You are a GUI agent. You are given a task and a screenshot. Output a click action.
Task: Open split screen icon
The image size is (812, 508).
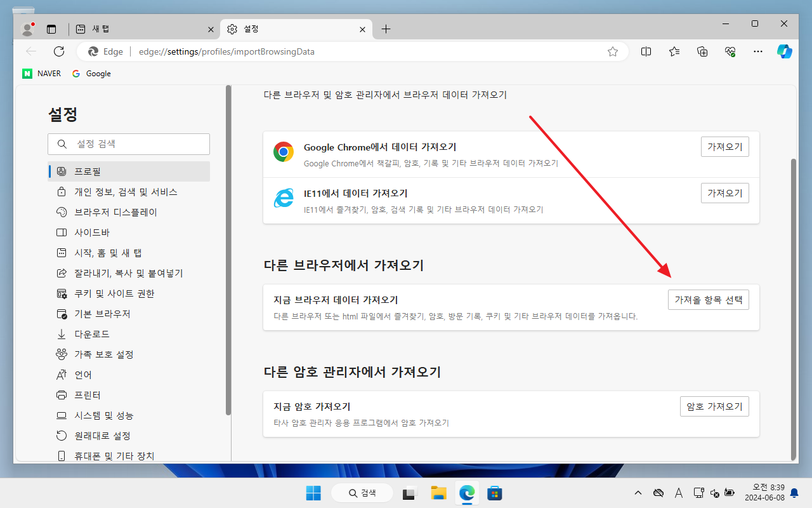(x=646, y=51)
